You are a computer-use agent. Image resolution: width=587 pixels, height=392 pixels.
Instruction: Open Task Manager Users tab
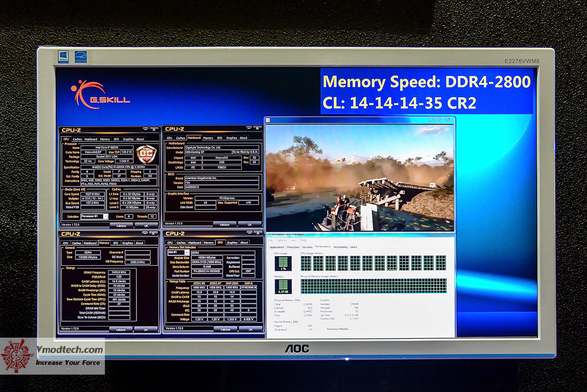353,247
